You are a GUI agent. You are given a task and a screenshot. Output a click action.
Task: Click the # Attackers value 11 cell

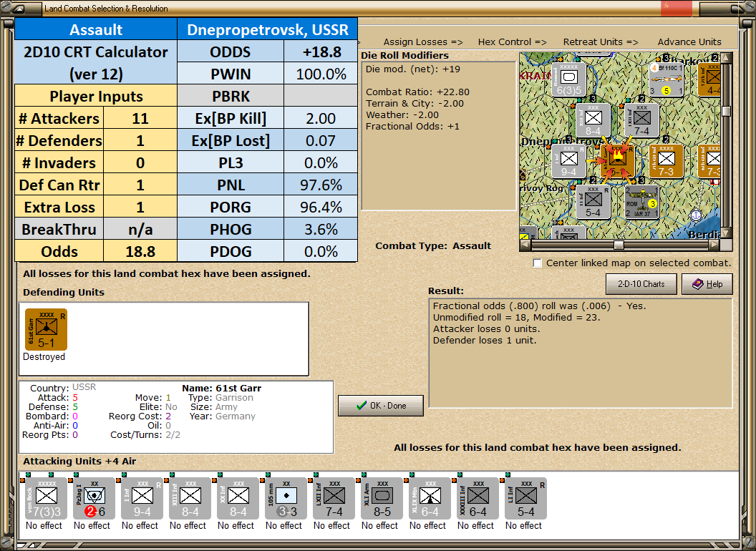point(140,119)
